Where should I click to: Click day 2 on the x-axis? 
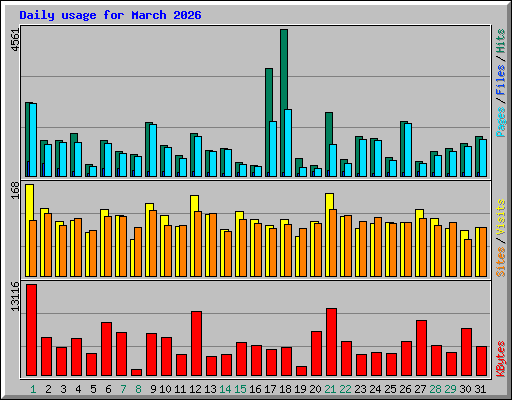pos(48,389)
